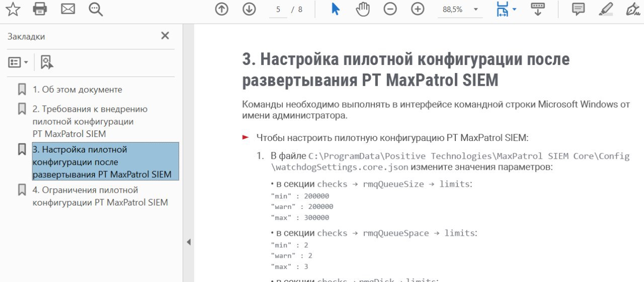Click bookmark icon beside Требования к внедрению
Image resolution: width=644 pixels, height=282 pixels.
(22, 109)
